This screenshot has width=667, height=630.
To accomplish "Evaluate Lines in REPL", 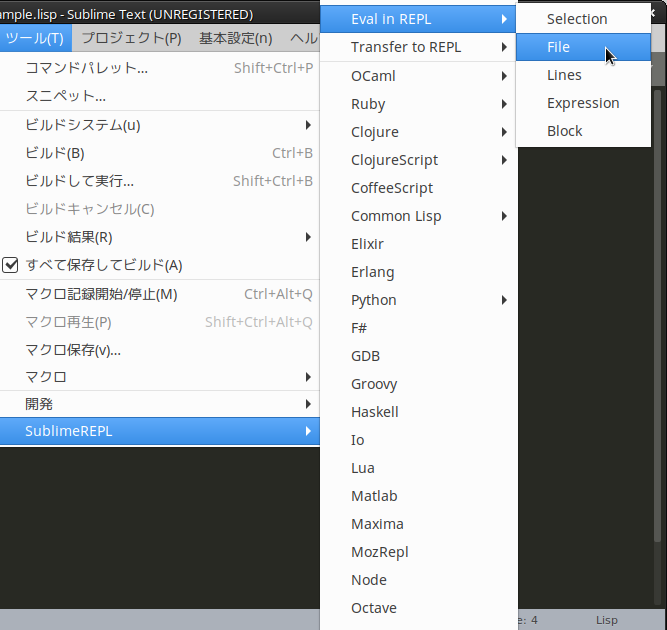I will coord(583,75).
